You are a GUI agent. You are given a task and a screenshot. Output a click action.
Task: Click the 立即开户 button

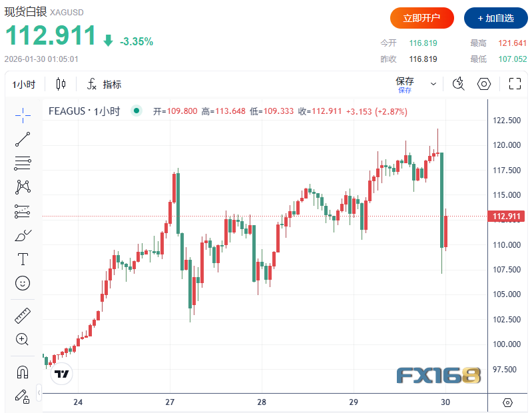point(421,18)
